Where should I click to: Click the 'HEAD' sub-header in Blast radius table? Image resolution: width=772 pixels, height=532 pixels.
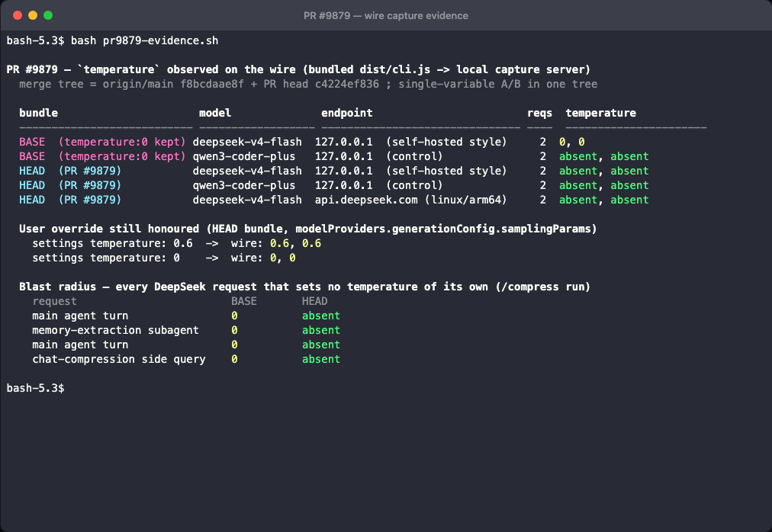point(314,301)
